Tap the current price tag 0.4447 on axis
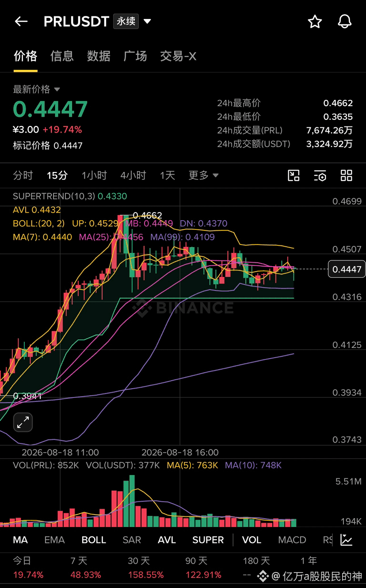Image resolution: width=366 pixels, height=588 pixels. (x=347, y=269)
